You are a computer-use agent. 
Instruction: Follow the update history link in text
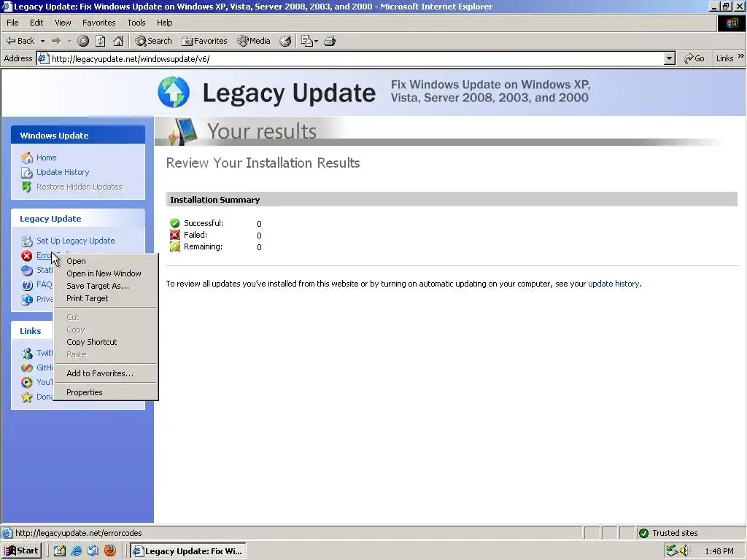click(614, 284)
